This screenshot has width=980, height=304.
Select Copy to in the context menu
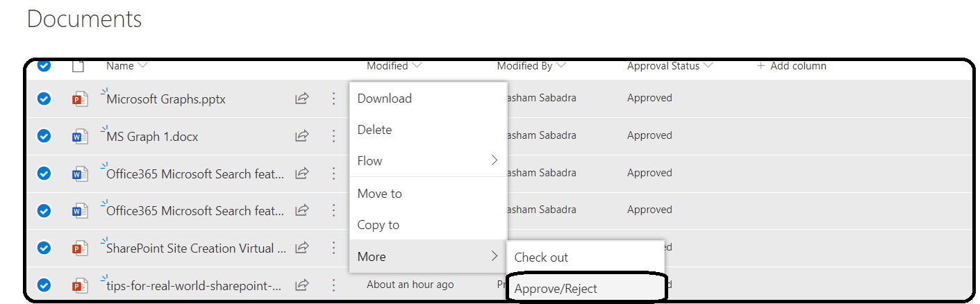428,225
